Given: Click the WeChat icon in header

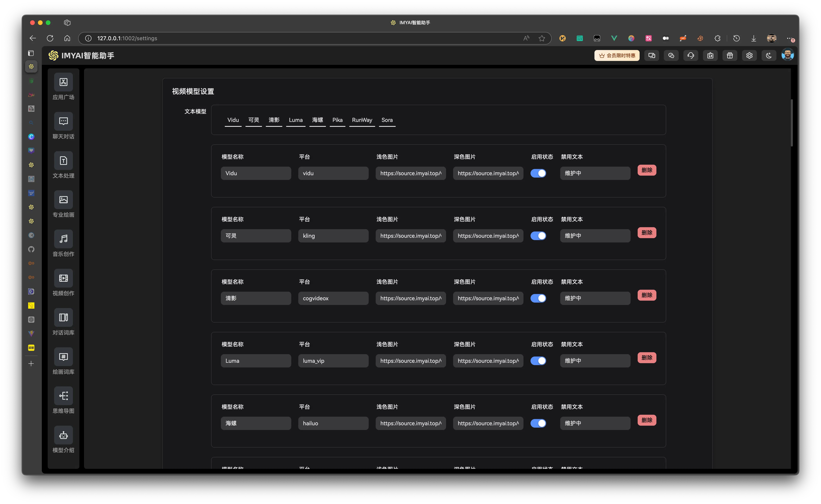Looking at the screenshot, I should [671, 56].
